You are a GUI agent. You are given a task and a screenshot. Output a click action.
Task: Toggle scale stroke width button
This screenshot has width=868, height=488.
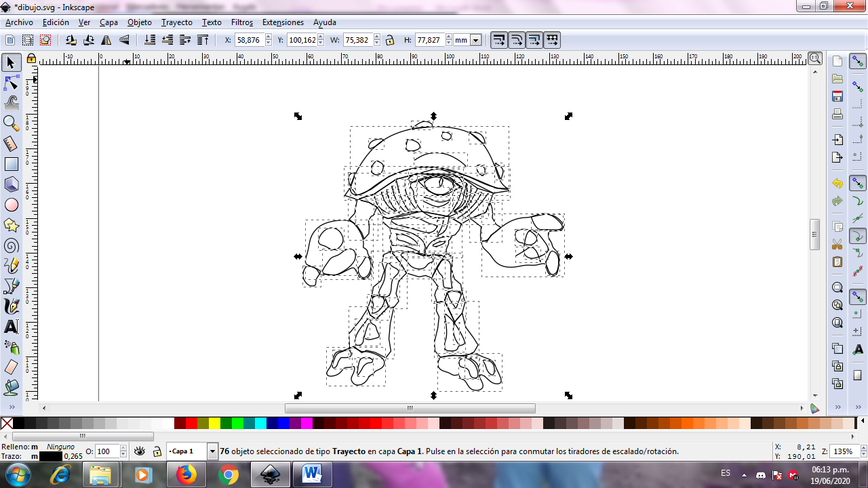(x=499, y=40)
